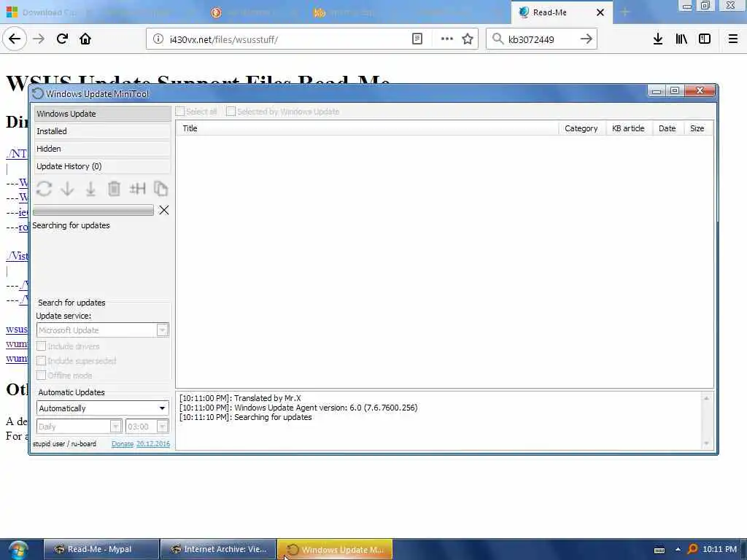Open the Update service dropdown
Screen dimensions: 747x560
(x=102, y=330)
